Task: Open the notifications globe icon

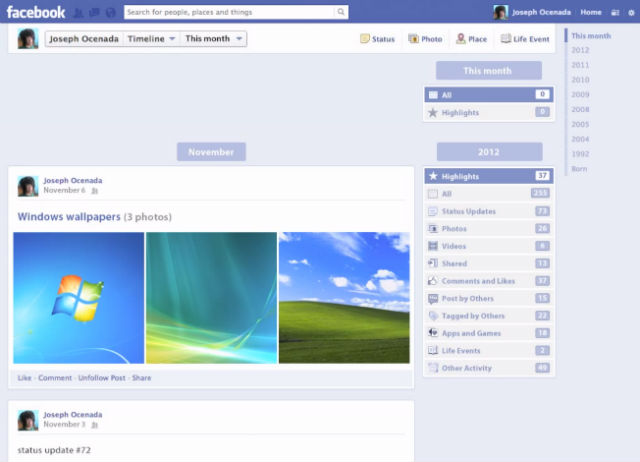Action: pos(110,13)
